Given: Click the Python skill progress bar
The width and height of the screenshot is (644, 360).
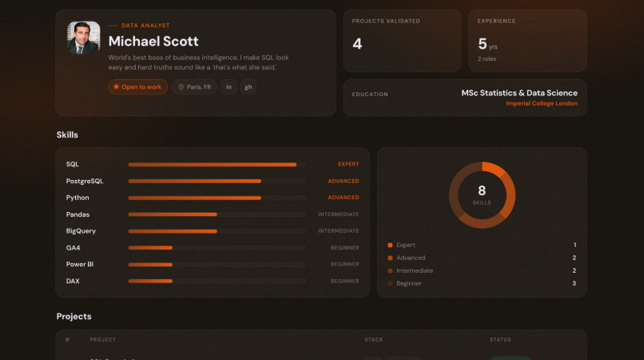Looking at the screenshot, I should click(217, 198).
